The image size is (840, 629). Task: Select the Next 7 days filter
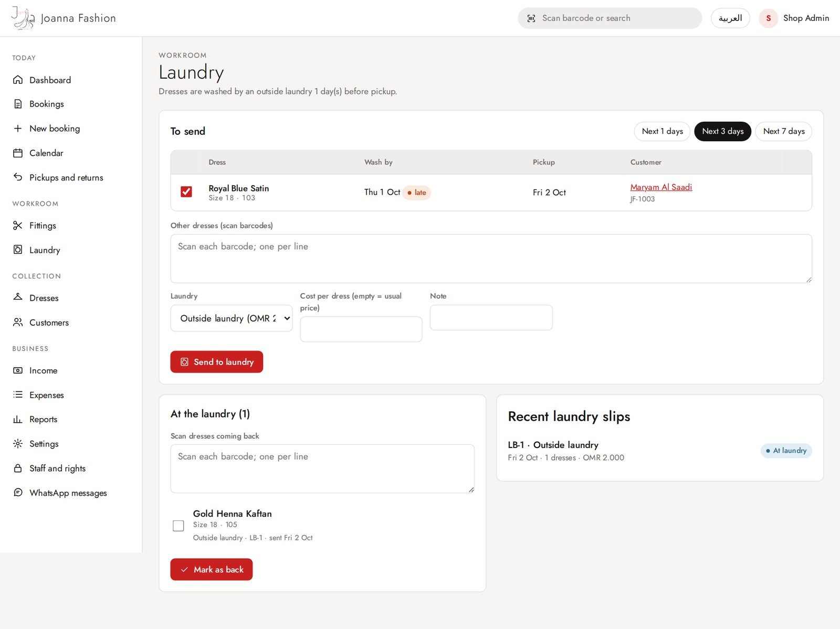tap(784, 131)
